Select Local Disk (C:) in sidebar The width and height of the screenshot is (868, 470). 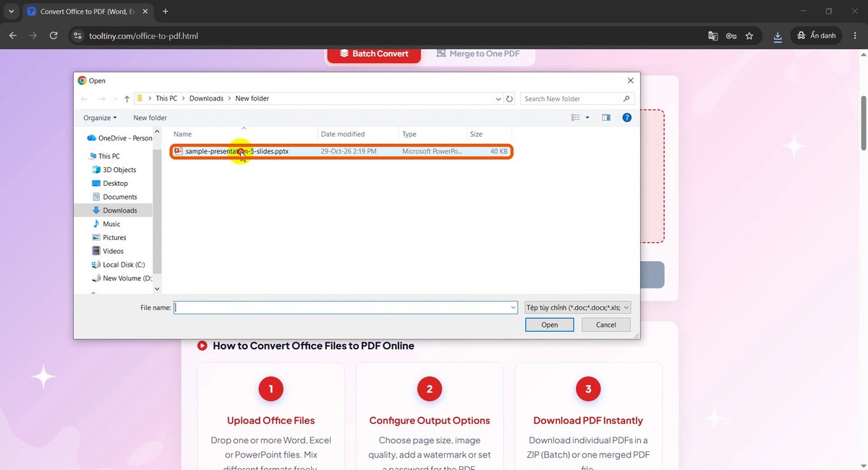(x=118, y=265)
